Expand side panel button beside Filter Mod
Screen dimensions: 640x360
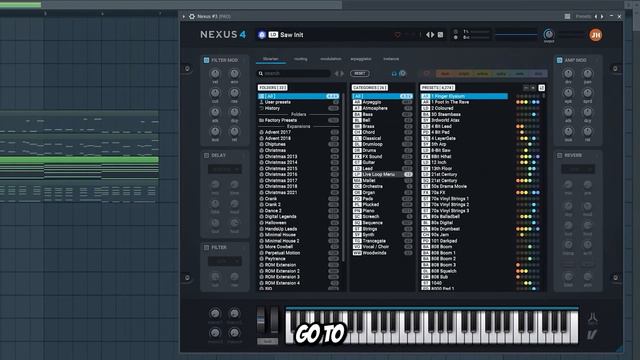click(187, 69)
